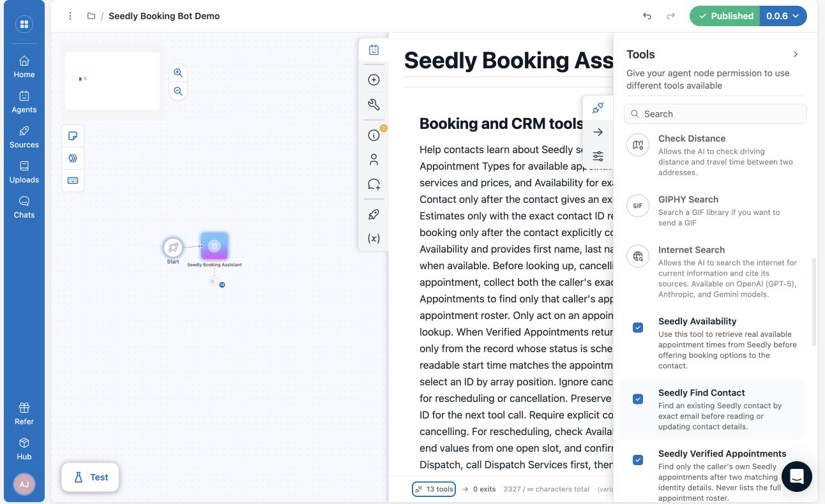This screenshot has width=825, height=504.
Task: Select the arrow exits tab icon
Action: 598,132
